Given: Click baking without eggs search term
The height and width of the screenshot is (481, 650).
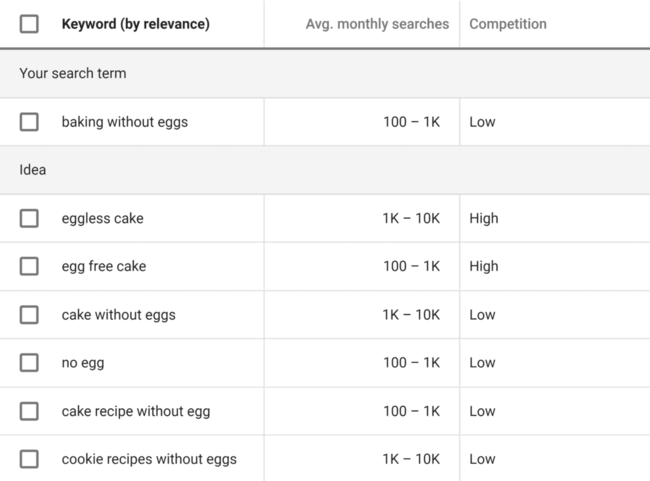Looking at the screenshot, I should tap(124, 122).
